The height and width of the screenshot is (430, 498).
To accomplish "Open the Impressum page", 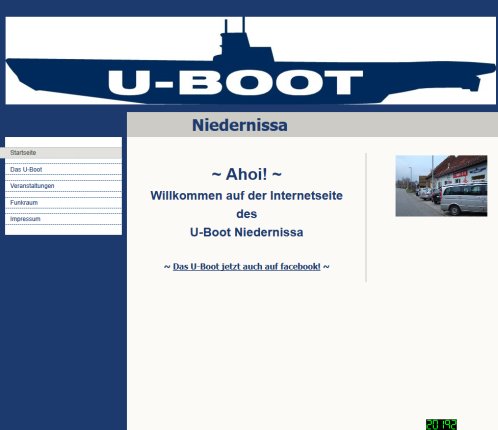I will tap(63, 219).
